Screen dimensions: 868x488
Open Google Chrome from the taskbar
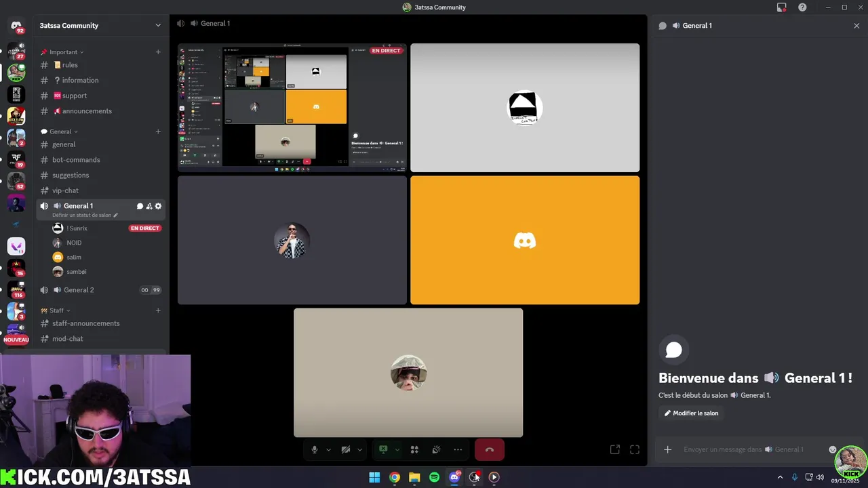(x=394, y=477)
